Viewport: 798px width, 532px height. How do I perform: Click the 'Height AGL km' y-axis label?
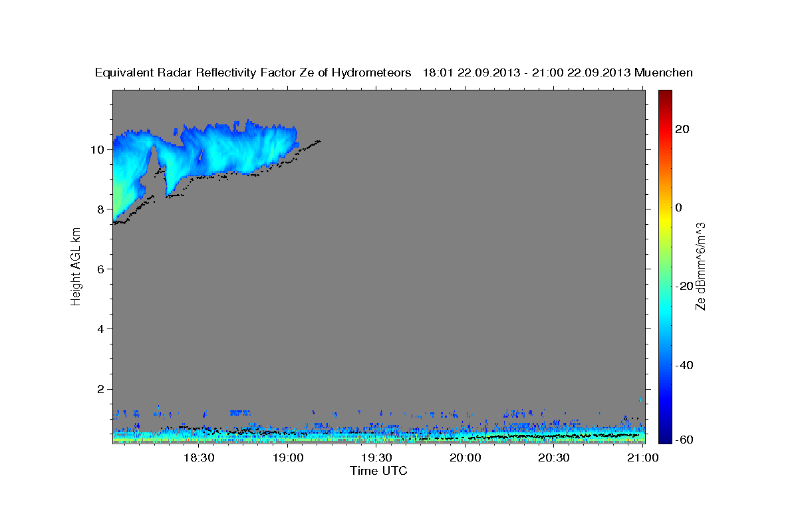tap(76, 267)
